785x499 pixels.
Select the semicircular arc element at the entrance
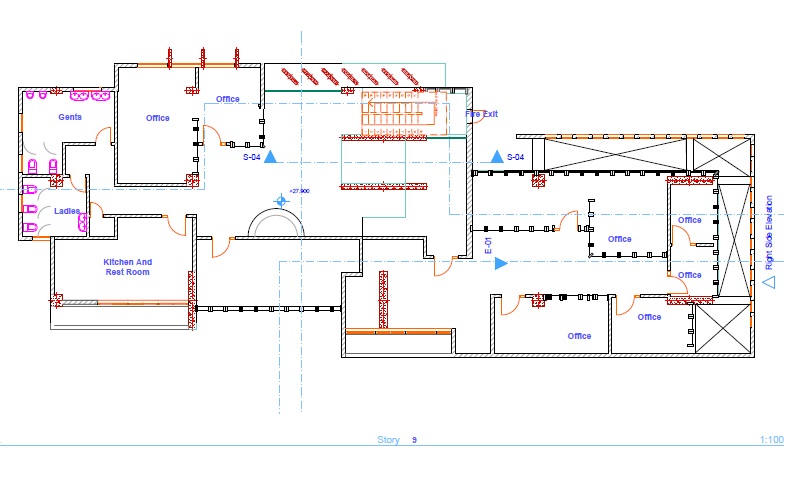click(276, 222)
